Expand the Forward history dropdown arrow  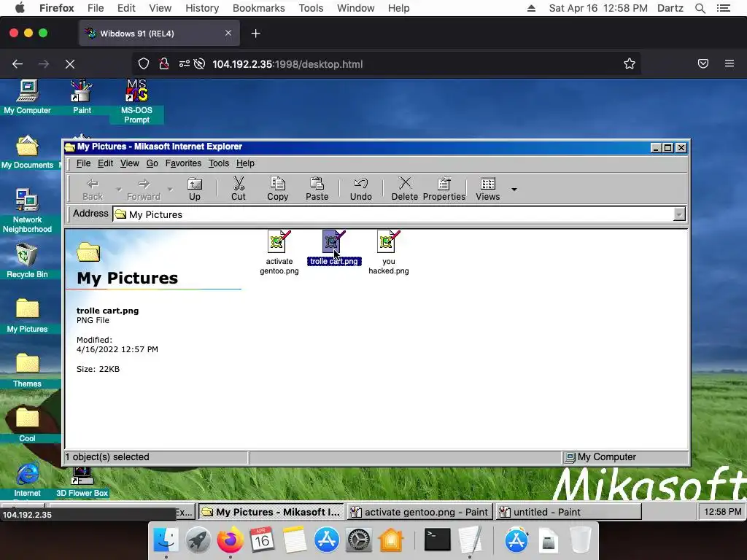(170, 190)
